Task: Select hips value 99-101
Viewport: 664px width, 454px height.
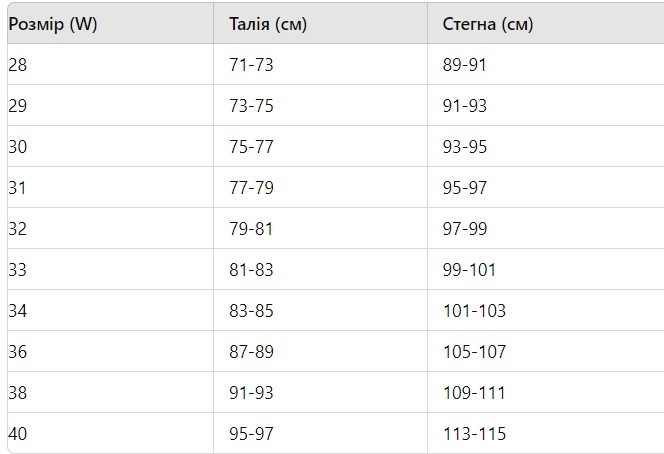Action: tap(469, 270)
